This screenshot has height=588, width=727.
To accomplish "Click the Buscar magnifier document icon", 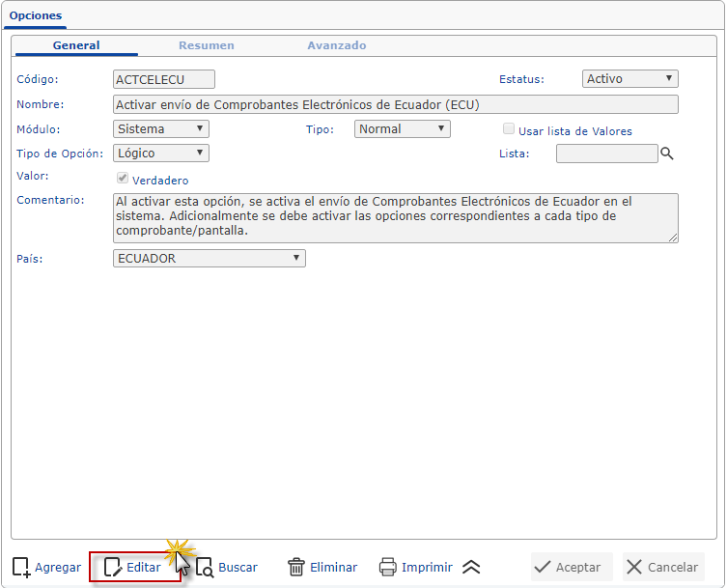I will coord(205,568).
